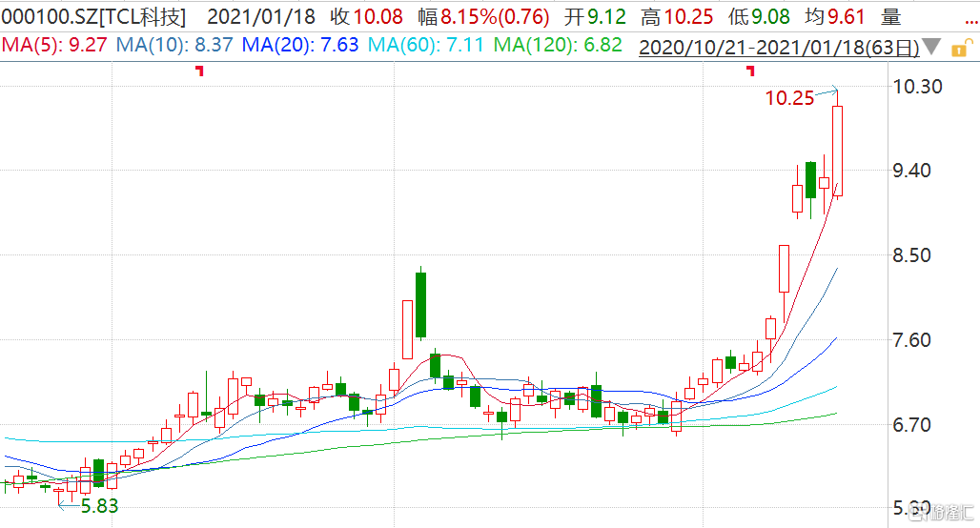The image size is (980, 528).
Task: Click the first red event flag marker
Action: 200,71
